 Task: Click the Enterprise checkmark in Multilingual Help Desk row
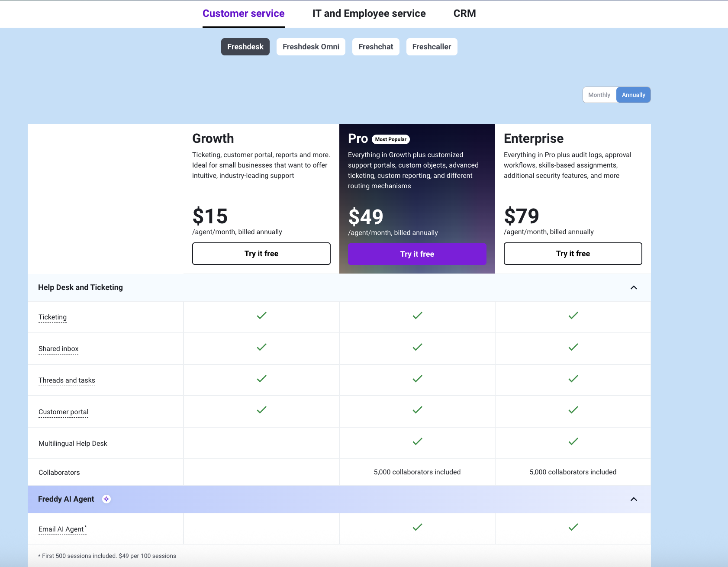click(x=573, y=441)
